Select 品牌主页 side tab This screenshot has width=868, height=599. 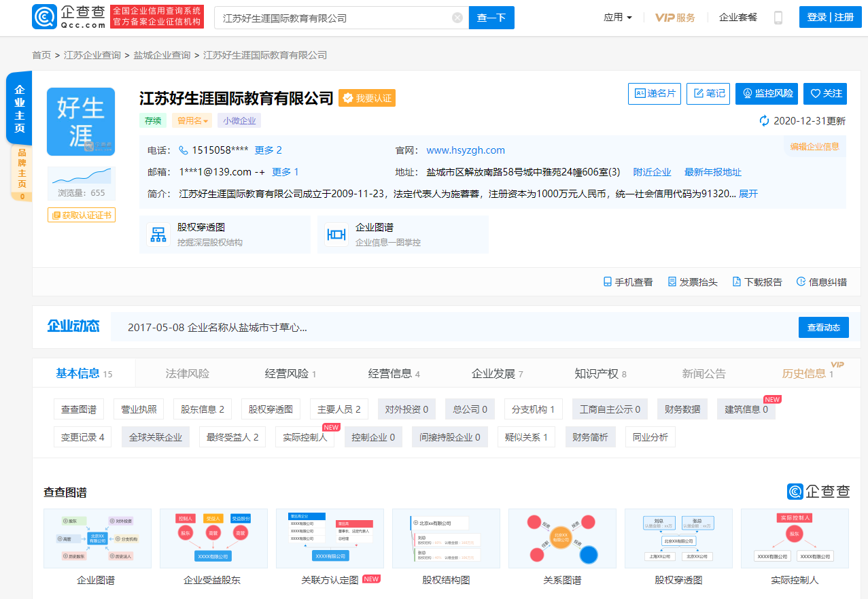[x=22, y=174]
